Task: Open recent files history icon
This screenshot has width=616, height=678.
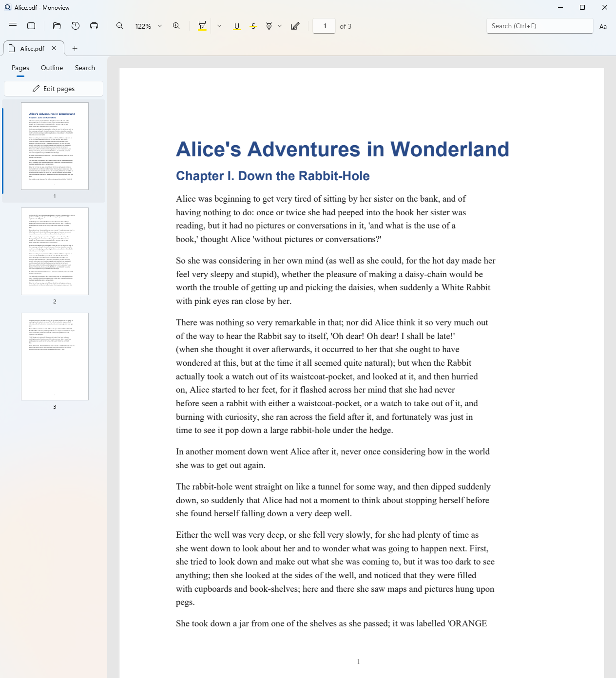Action: [x=76, y=26]
